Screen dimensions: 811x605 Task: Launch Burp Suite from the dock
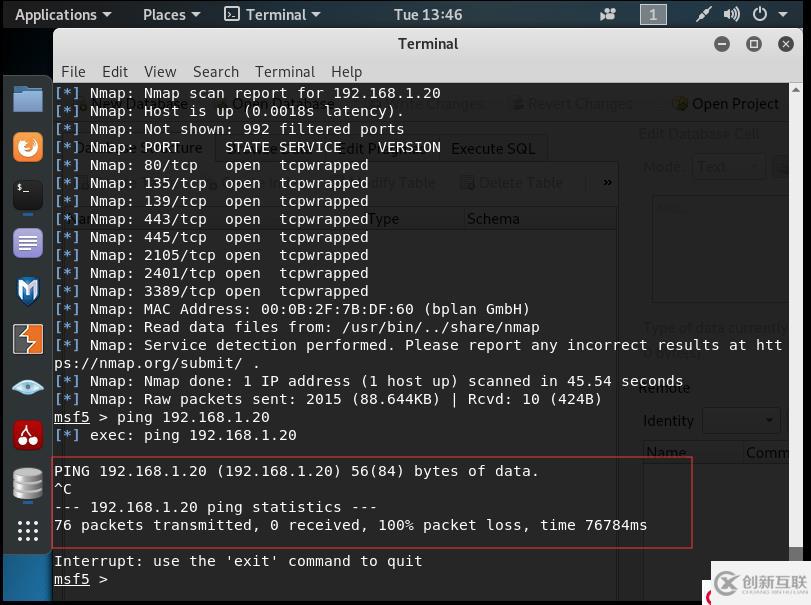tap(27, 339)
